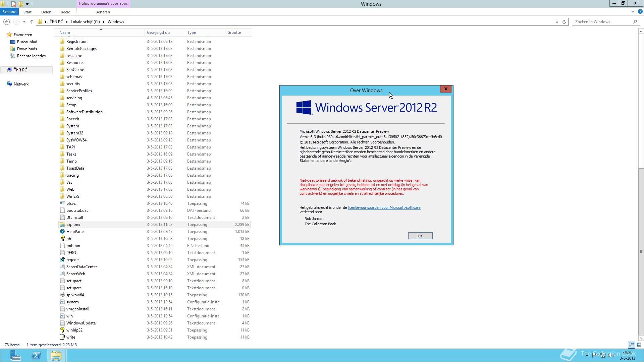
Task: Click the file list scrollbar up arrow
Action: (x=641, y=32)
